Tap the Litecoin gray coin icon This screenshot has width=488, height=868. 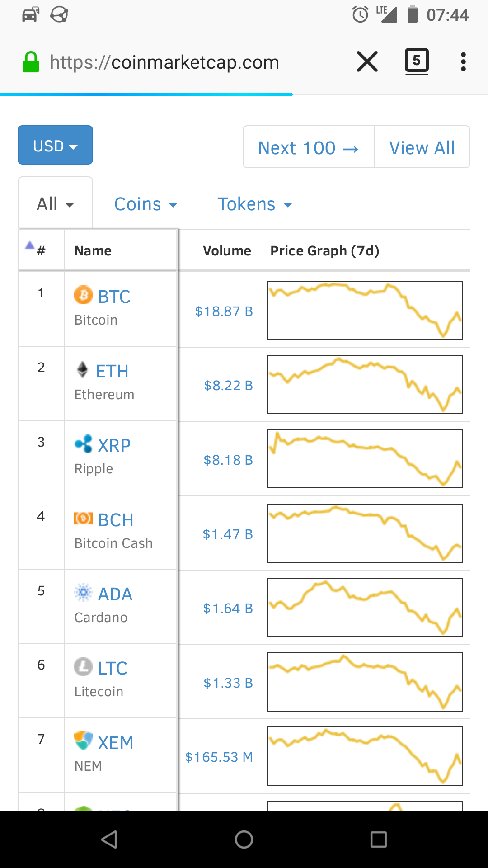(83, 667)
